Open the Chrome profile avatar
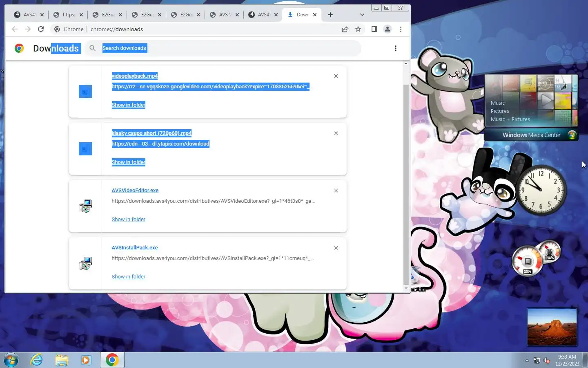 (x=388, y=29)
